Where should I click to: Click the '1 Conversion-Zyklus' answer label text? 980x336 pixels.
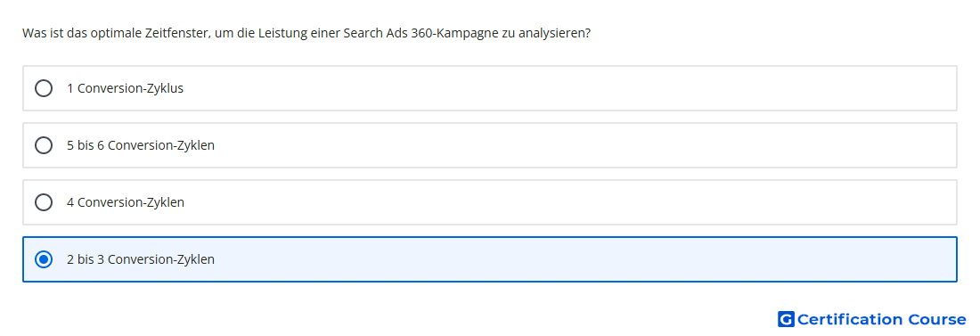pyautogui.click(x=125, y=88)
